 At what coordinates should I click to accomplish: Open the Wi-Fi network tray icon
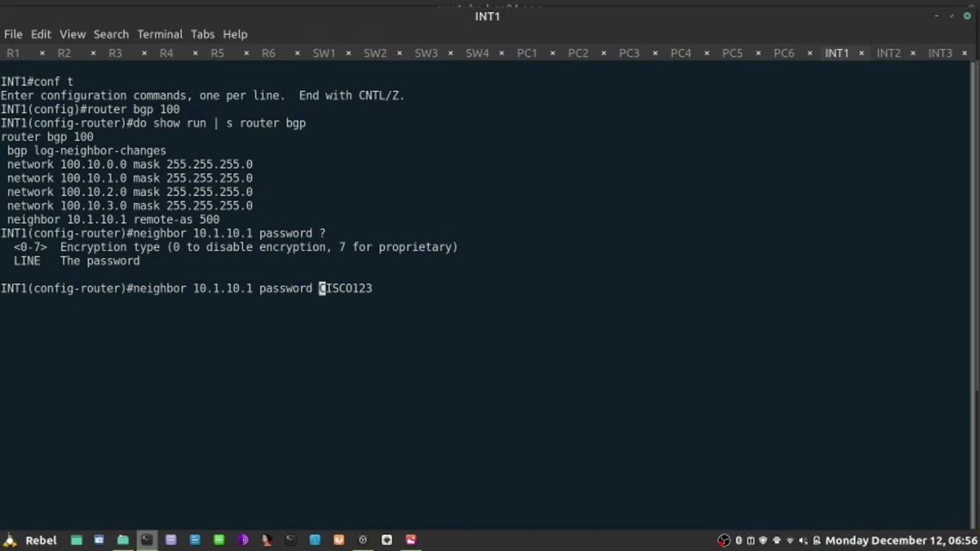(790, 540)
